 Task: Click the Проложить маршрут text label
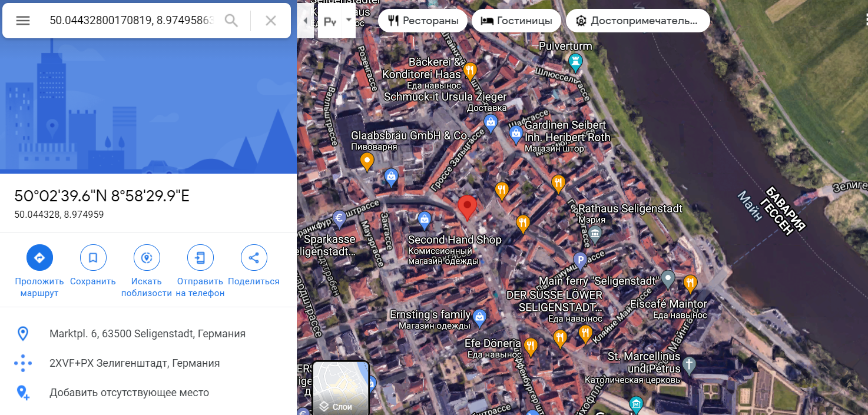coord(39,287)
